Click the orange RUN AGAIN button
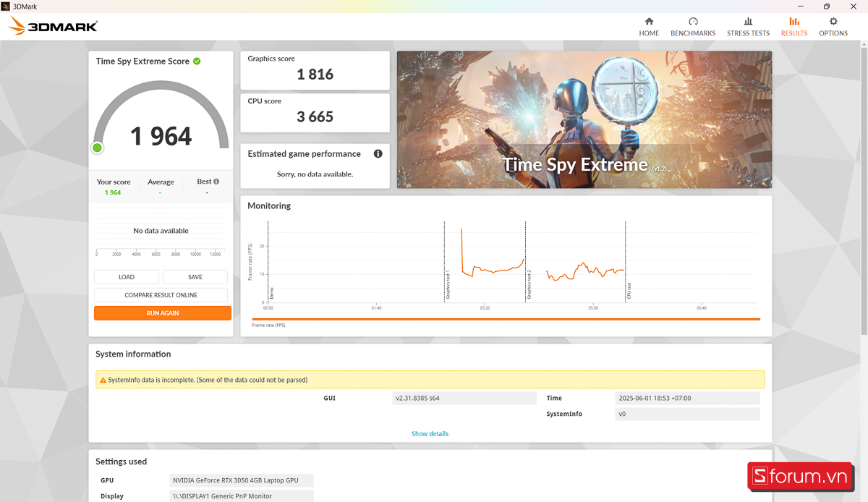Viewport: 868px width, 502px height. tap(163, 313)
